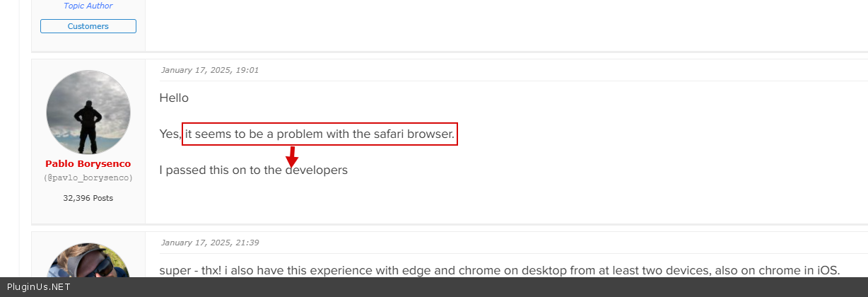Screen dimensions: 868x297
Task: Click the 32,396 Posts count
Action: (x=88, y=198)
